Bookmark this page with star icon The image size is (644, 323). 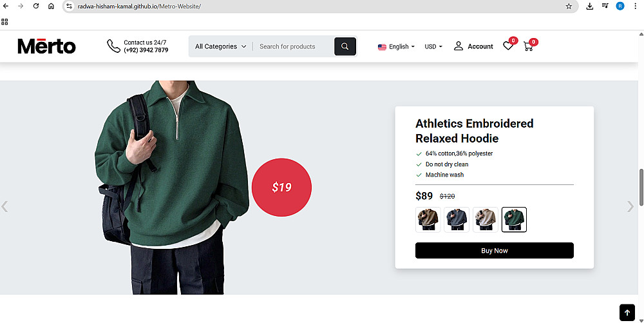click(x=569, y=6)
